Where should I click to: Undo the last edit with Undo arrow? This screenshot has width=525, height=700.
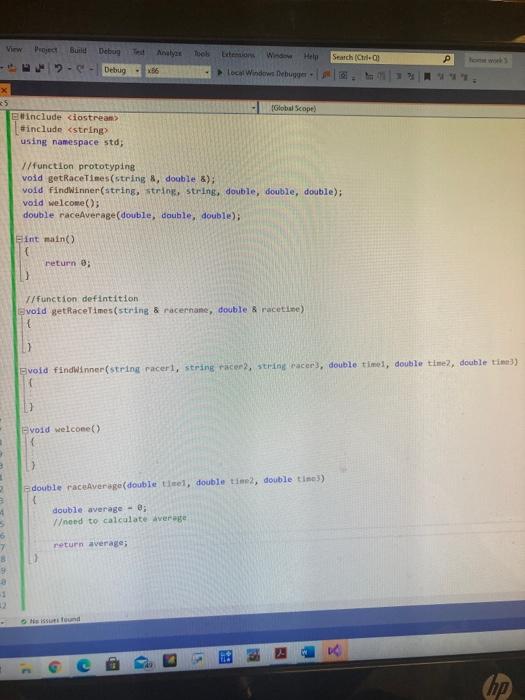pos(58,68)
